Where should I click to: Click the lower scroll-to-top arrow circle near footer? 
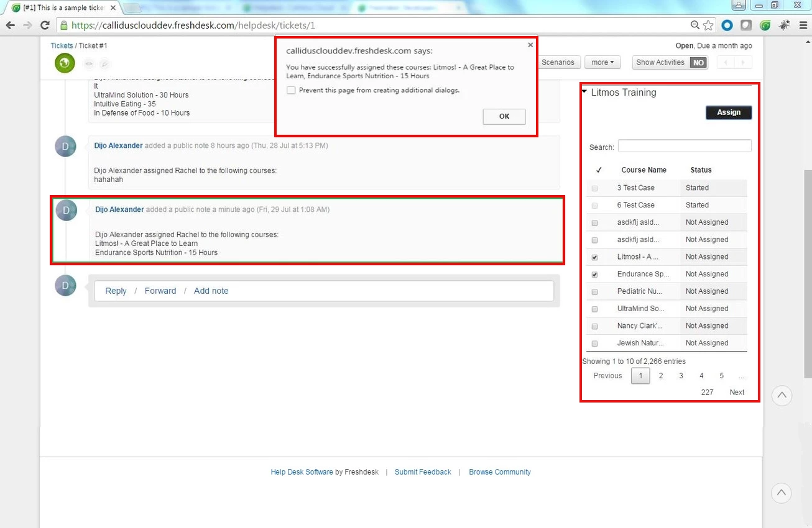782,493
